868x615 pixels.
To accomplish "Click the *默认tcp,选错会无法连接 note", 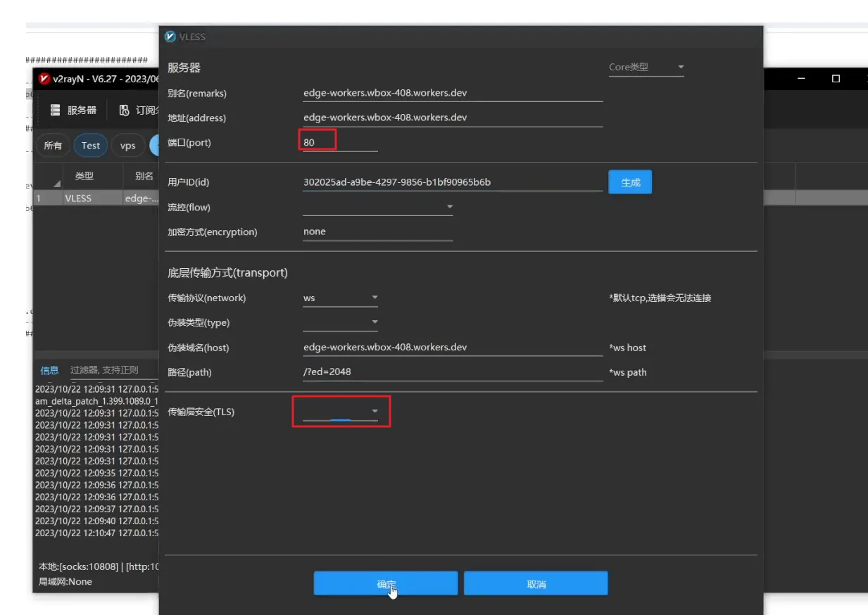I will coord(660,298).
